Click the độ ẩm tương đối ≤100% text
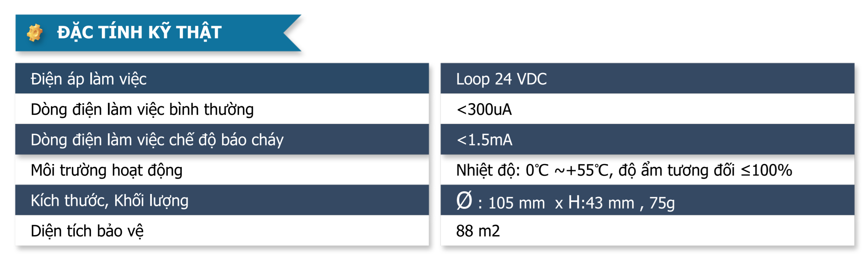This screenshot has width=868, height=256. point(705,170)
